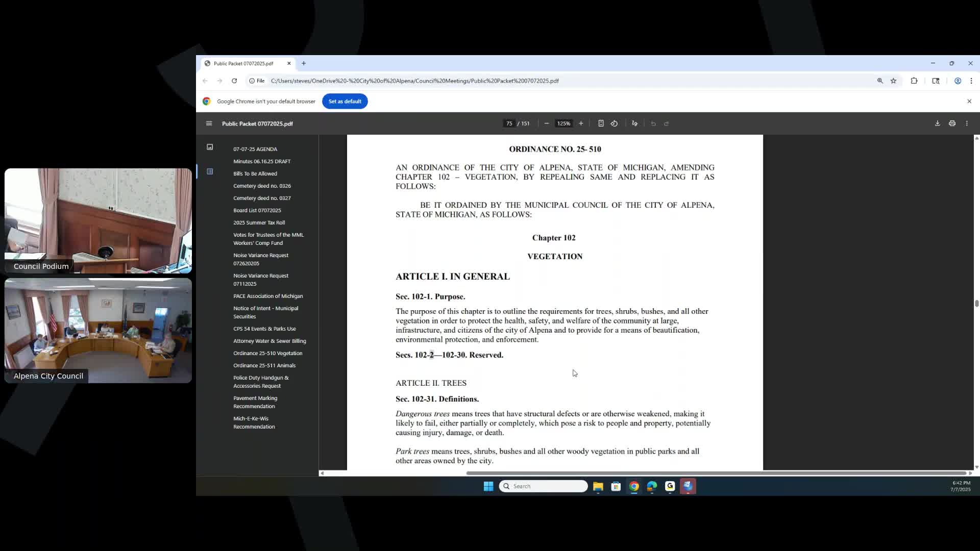Bookmark this page with star icon
Screen dimensions: 980x551
893,81
